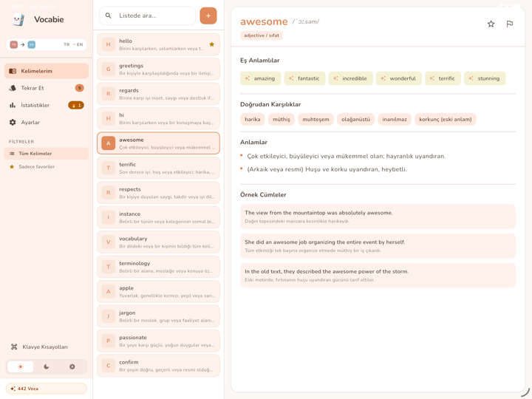Click the A letter icon on awesome

(108, 143)
